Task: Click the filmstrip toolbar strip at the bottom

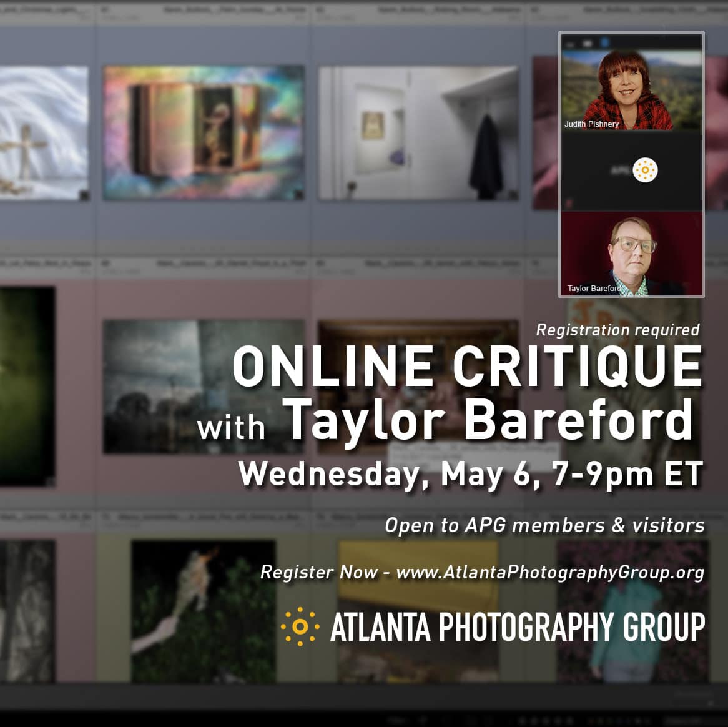Action: 364,718
